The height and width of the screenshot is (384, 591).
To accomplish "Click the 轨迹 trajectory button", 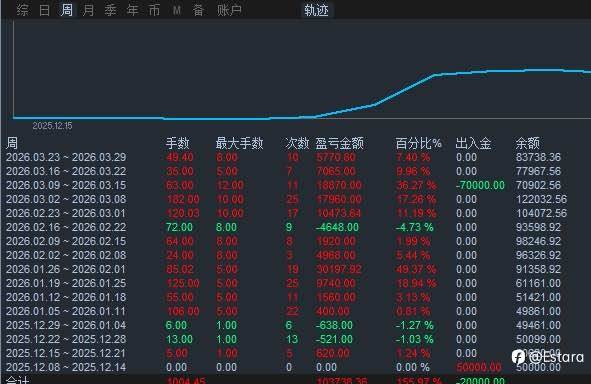I will pyautogui.click(x=317, y=10).
